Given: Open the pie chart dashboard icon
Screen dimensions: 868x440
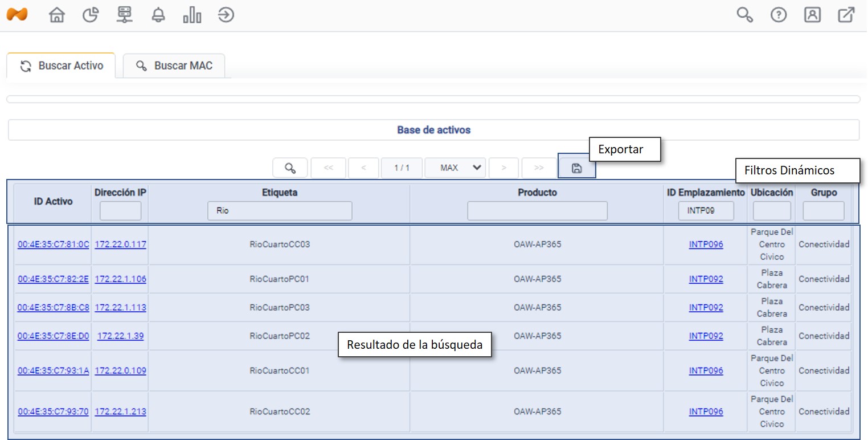Looking at the screenshot, I should (x=90, y=15).
